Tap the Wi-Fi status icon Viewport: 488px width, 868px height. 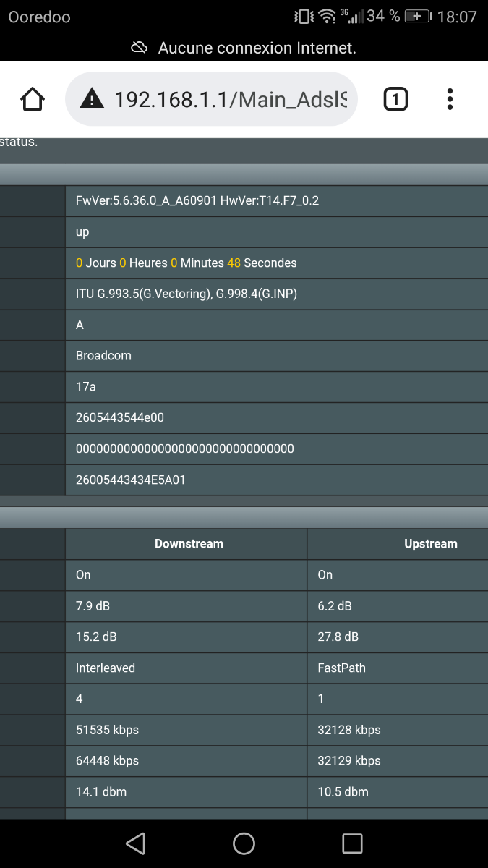(x=328, y=16)
